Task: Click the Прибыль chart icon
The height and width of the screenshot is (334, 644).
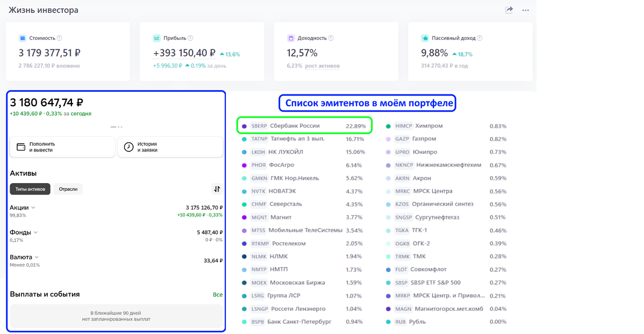Action: click(x=157, y=38)
